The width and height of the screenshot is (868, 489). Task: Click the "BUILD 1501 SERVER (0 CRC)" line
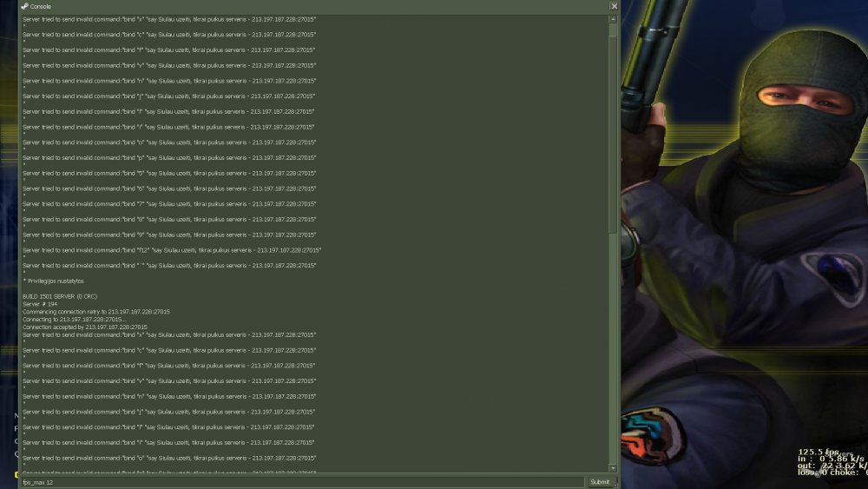pyautogui.click(x=60, y=297)
